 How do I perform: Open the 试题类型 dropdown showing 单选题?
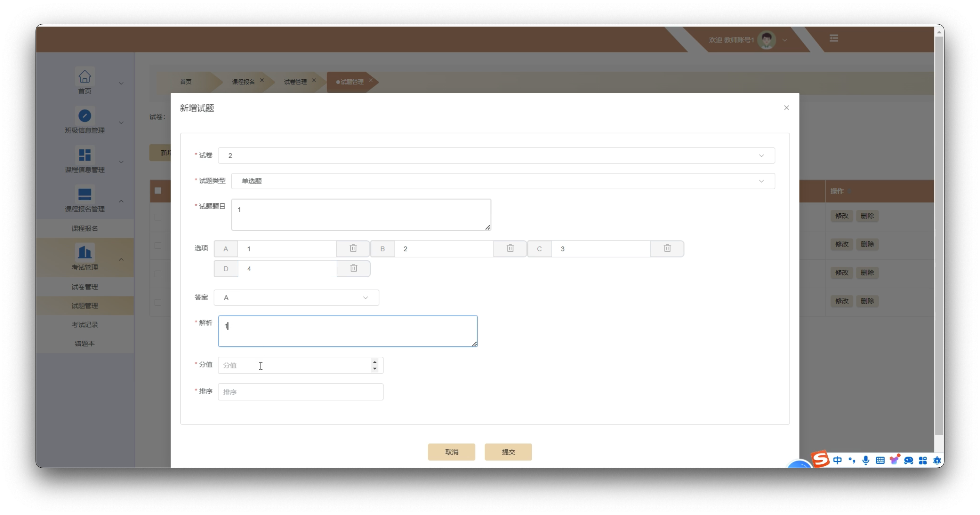502,181
